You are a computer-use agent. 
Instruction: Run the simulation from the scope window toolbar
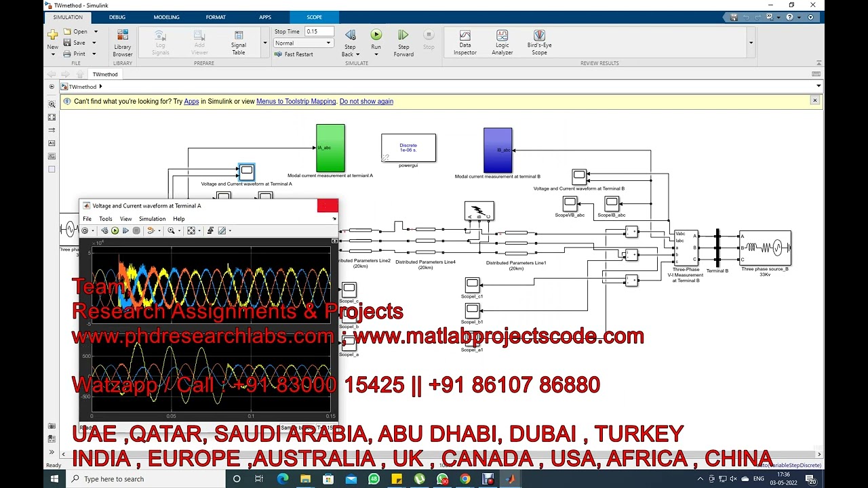(115, 230)
